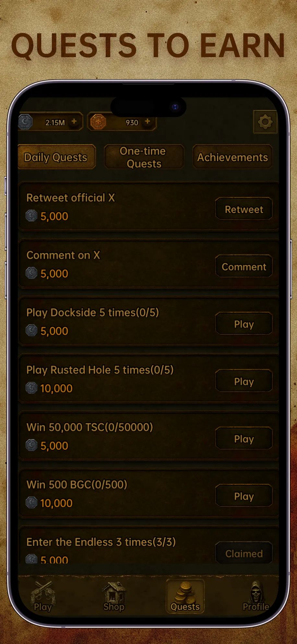Image resolution: width=297 pixels, height=644 pixels.
Task: Play the Win 50,000 TSC quest
Action: [244, 439]
